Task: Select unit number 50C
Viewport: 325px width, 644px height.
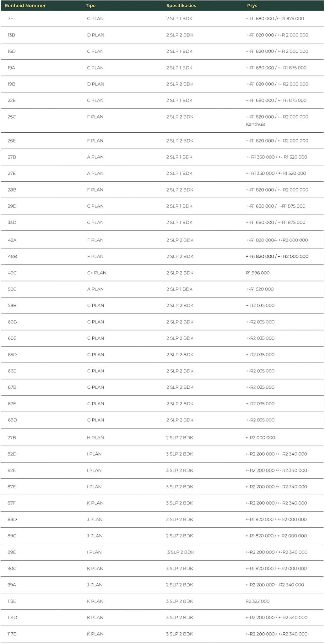Action: (12, 289)
